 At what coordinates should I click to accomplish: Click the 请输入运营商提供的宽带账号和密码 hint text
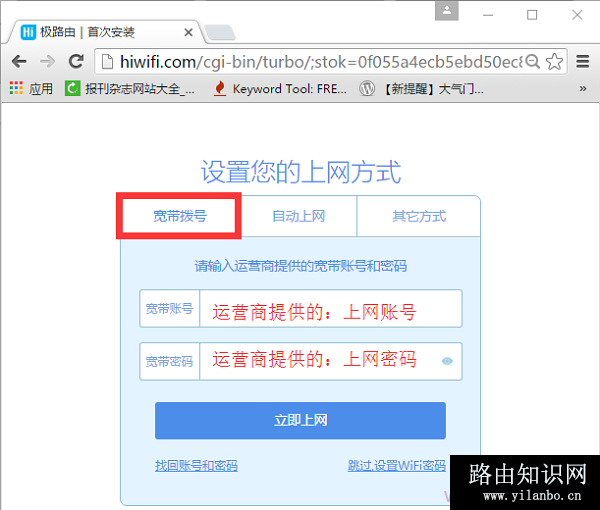click(301, 266)
